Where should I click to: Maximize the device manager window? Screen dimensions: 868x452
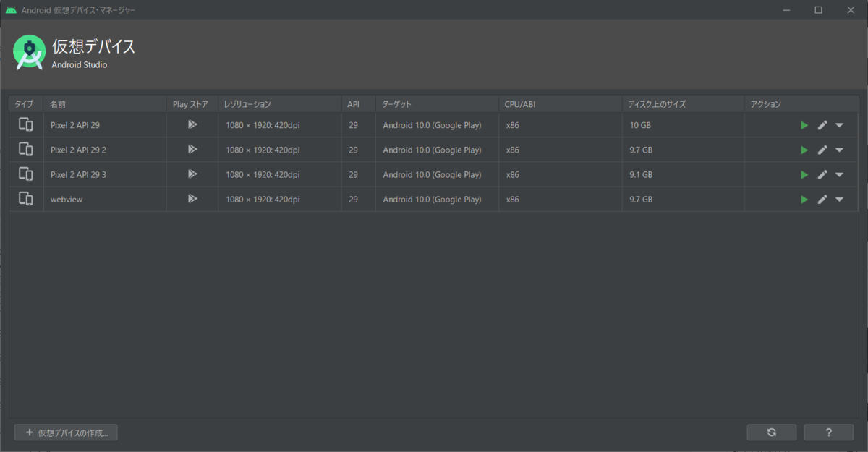point(818,10)
